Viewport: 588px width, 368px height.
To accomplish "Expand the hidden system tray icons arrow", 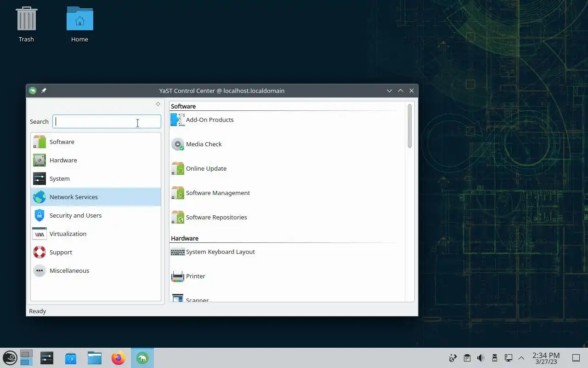I will tap(521, 358).
